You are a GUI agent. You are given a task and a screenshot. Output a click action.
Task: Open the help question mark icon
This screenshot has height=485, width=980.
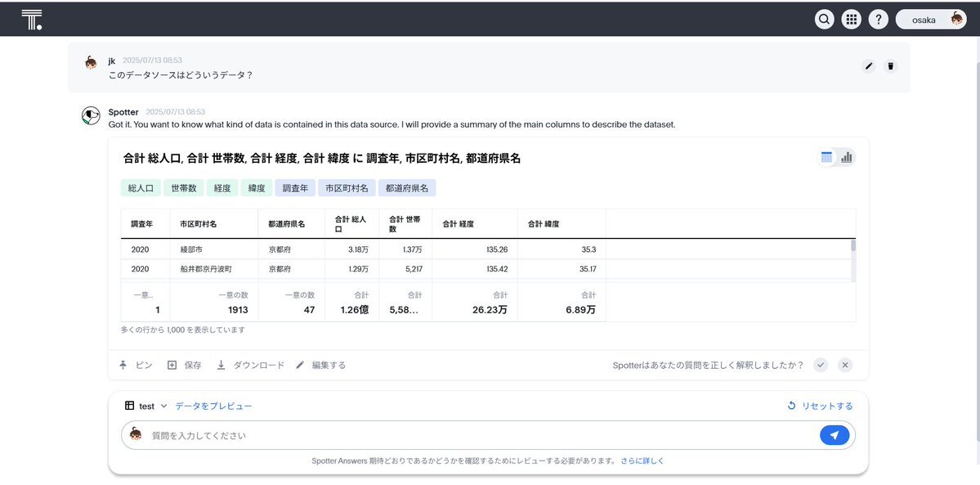click(878, 20)
